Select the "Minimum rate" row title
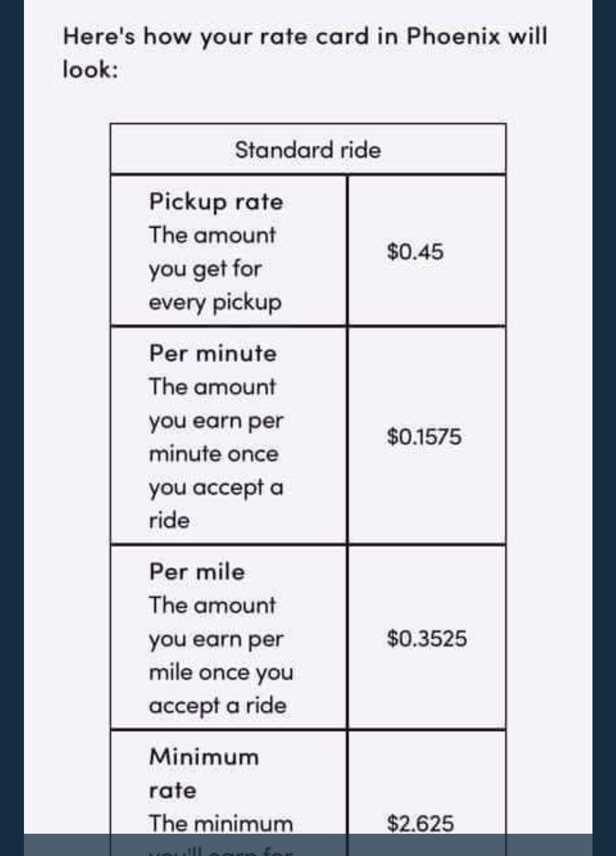This screenshot has height=856, width=616. [204, 773]
